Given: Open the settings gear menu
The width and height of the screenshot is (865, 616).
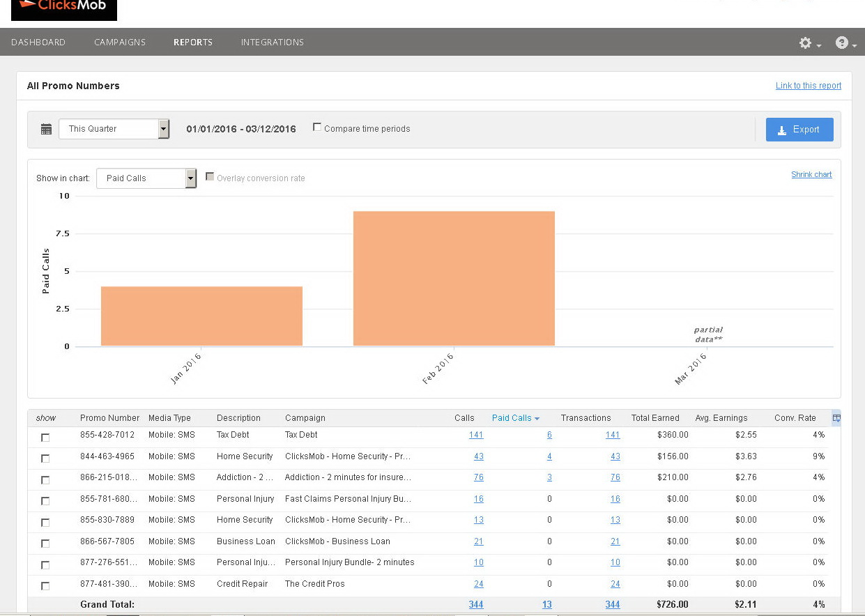Looking at the screenshot, I should (806, 43).
